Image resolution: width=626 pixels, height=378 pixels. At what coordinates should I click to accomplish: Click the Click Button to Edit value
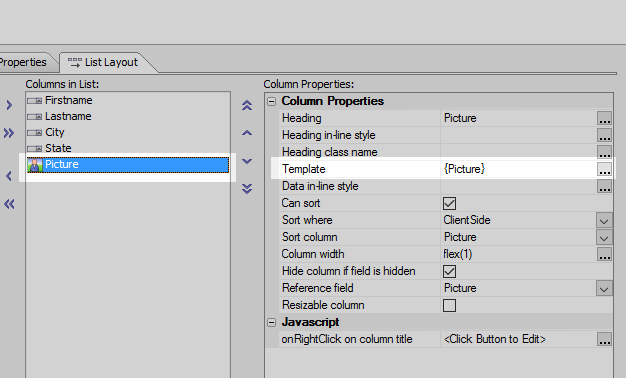[x=495, y=339]
